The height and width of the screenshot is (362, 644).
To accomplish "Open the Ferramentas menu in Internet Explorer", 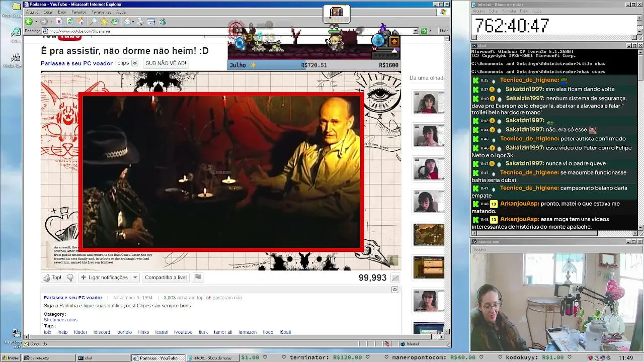I will (102, 12).
